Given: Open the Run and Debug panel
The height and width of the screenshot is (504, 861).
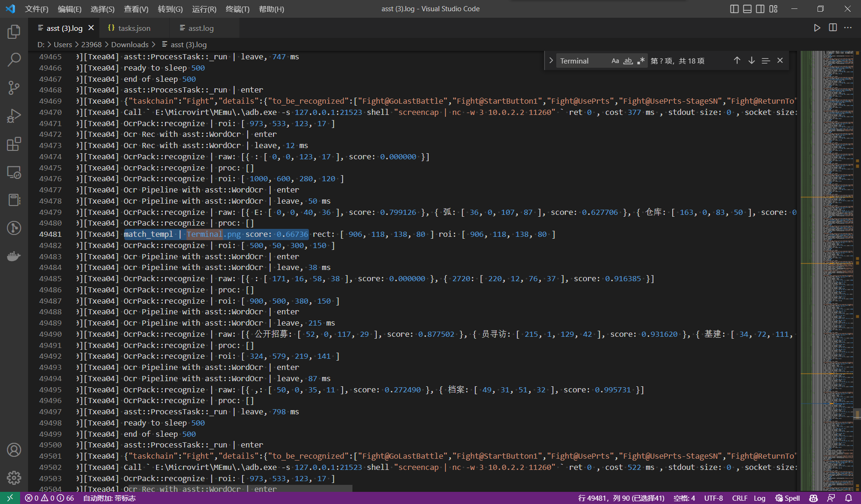Looking at the screenshot, I should pos(14,115).
